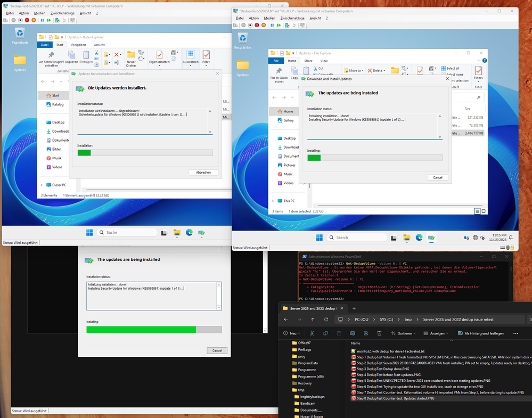This screenshot has width=532, height=418.
Task: Open Anzeigen dropdown in host Explorer
Action: (x=436, y=333)
